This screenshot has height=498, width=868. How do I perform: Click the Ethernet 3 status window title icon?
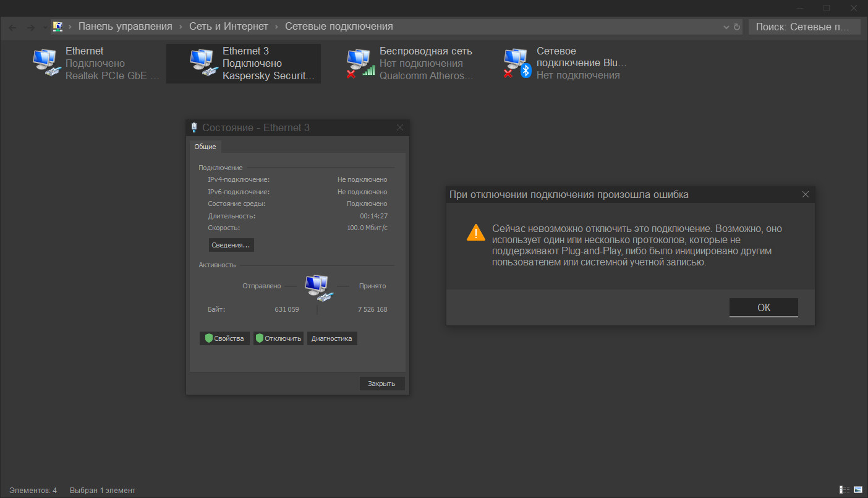coord(194,127)
